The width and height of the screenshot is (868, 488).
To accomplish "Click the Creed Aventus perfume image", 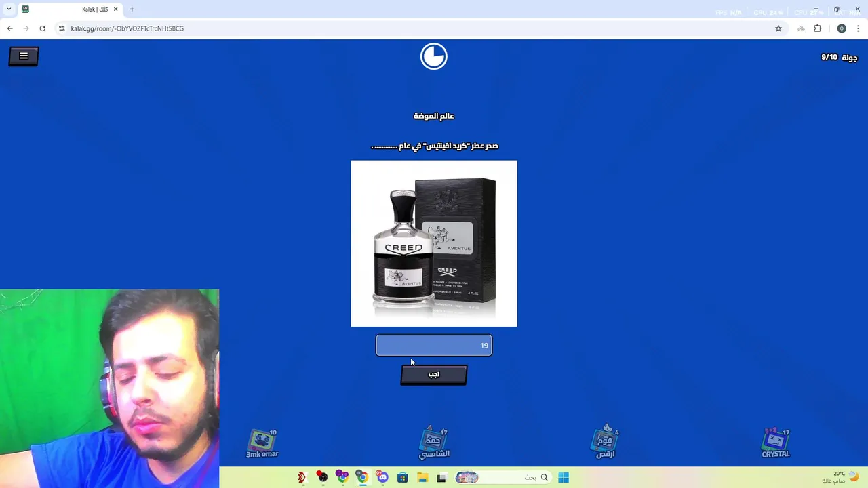I will coord(434,243).
